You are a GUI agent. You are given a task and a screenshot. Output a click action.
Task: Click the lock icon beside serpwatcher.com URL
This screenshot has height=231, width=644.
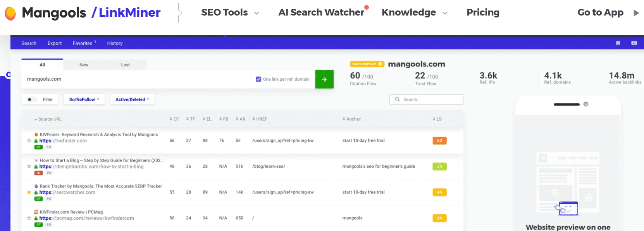click(x=36, y=193)
